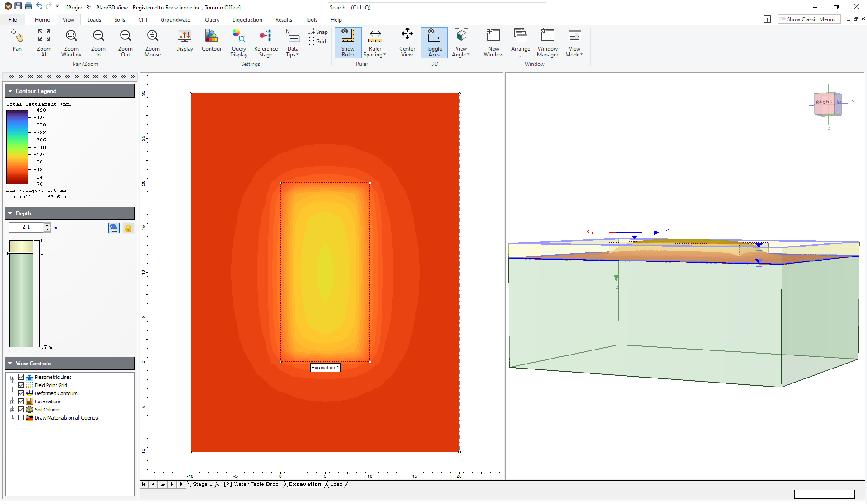Image resolution: width=867 pixels, height=504 pixels.
Task: Enable Draw Materials on all Queries
Action: [21, 418]
